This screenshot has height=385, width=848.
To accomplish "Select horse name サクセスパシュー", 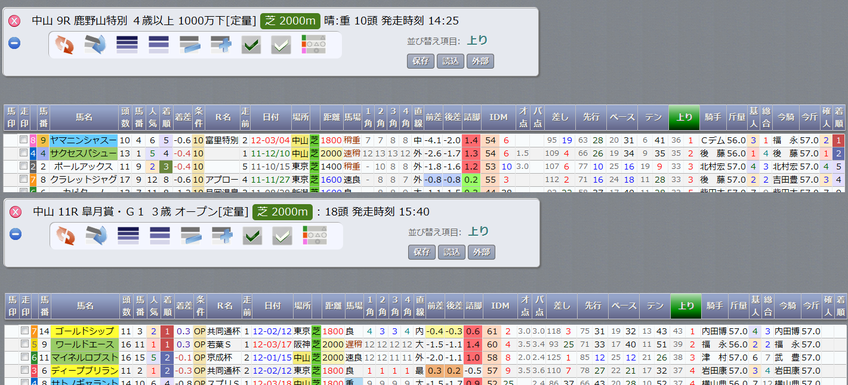I will point(83,154).
